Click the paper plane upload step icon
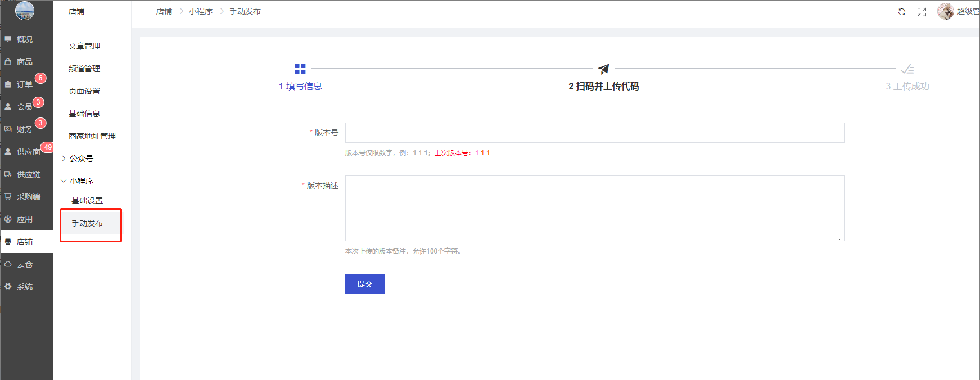Image resolution: width=980 pixels, height=380 pixels. click(x=603, y=69)
